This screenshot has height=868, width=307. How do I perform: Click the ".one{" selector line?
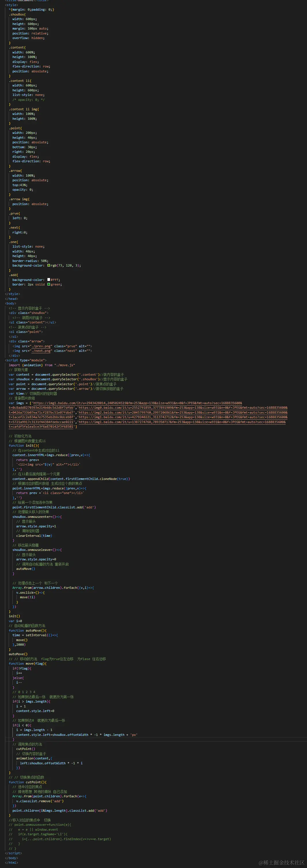(14, 242)
